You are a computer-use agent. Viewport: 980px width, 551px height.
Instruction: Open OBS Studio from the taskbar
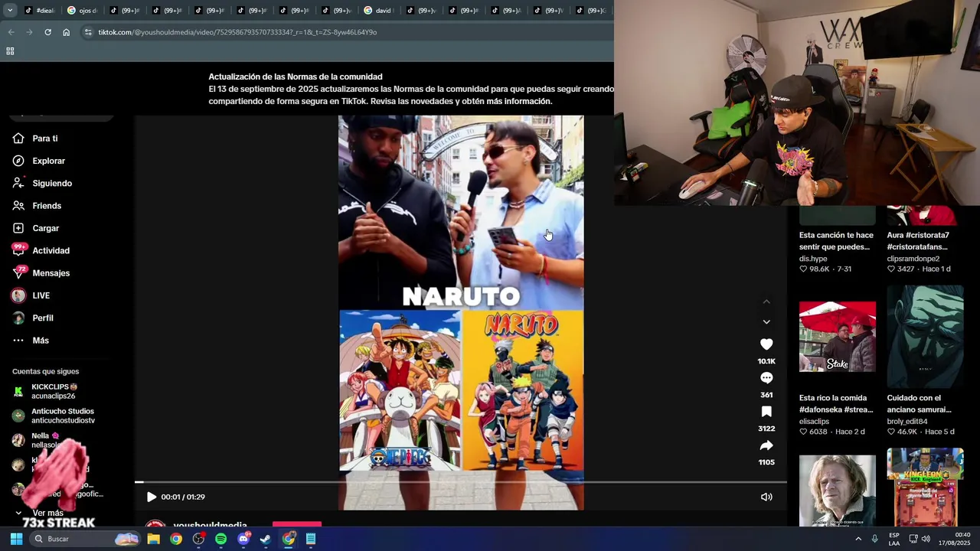[x=198, y=539]
